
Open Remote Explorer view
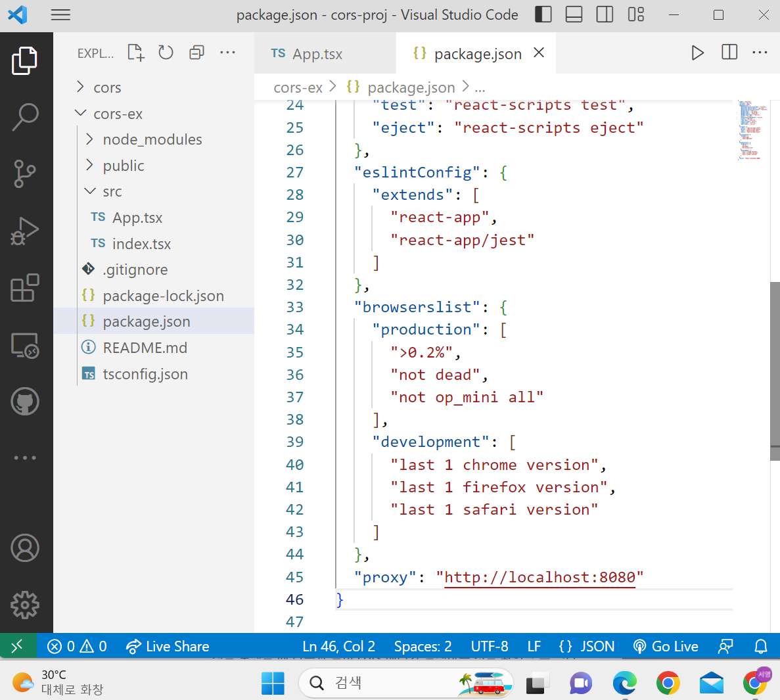[25, 345]
